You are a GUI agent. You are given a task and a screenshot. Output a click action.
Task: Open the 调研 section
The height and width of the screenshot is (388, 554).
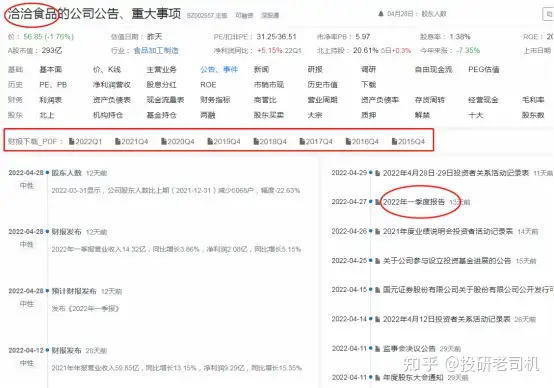369,70
